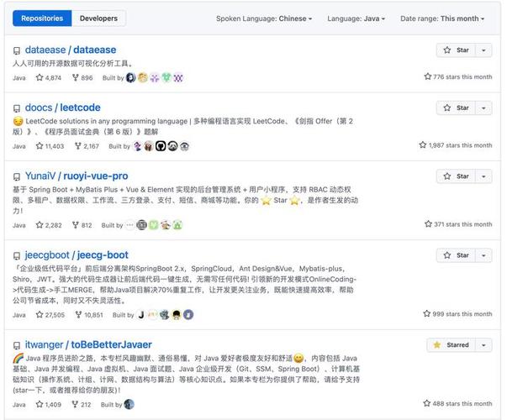Select '371 stars this month' text
The height and width of the screenshot is (420, 507).
tap(462, 224)
